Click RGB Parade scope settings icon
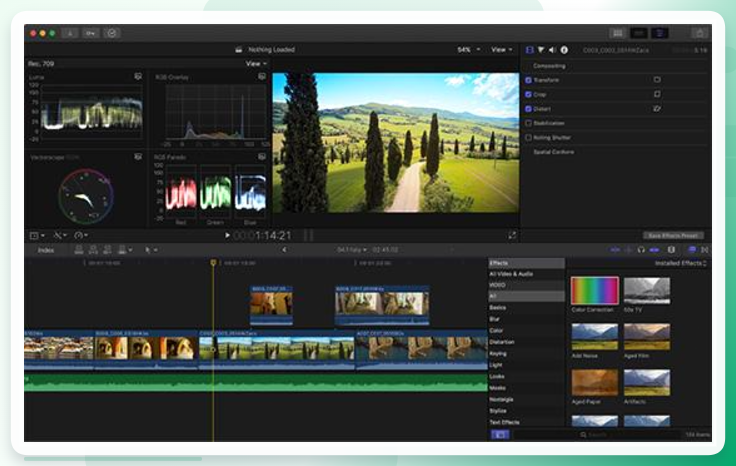 (262, 156)
